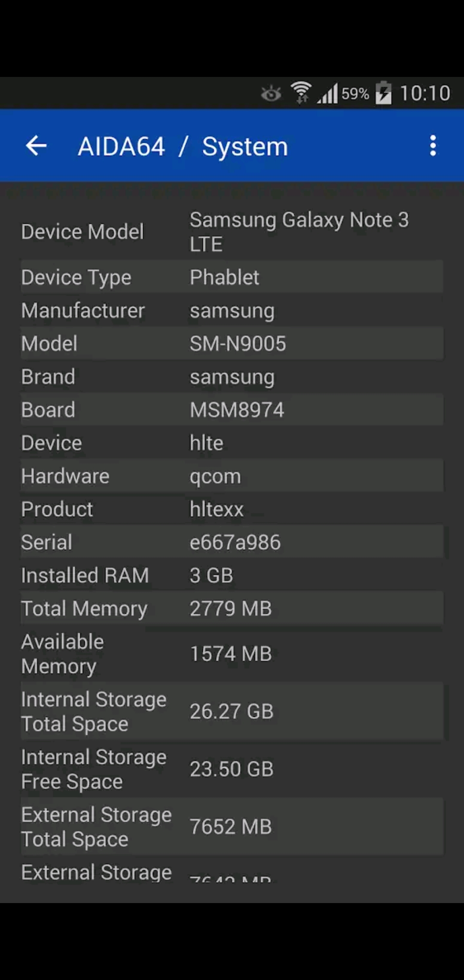Tap the AIDA64 / System title
Image resolution: width=464 pixels, height=980 pixels.
click(183, 146)
